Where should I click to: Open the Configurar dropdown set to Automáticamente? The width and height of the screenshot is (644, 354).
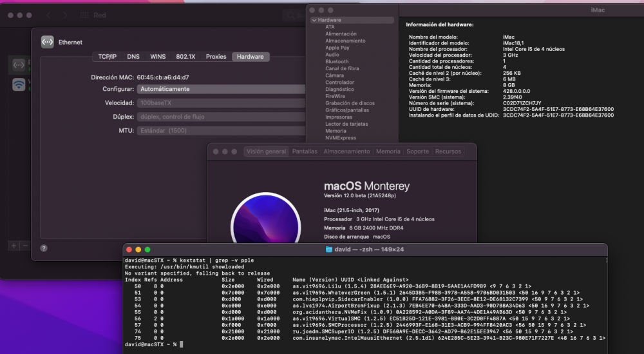coord(222,89)
